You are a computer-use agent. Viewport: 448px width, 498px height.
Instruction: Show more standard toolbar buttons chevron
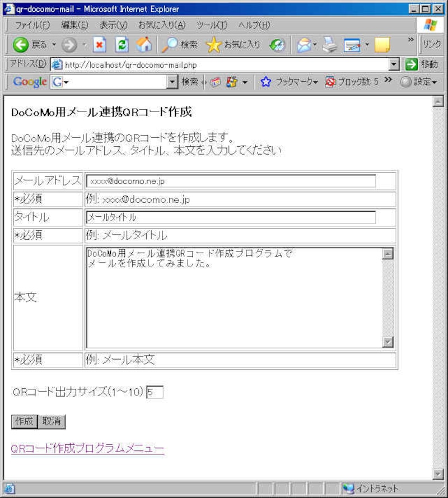(411, 39)
